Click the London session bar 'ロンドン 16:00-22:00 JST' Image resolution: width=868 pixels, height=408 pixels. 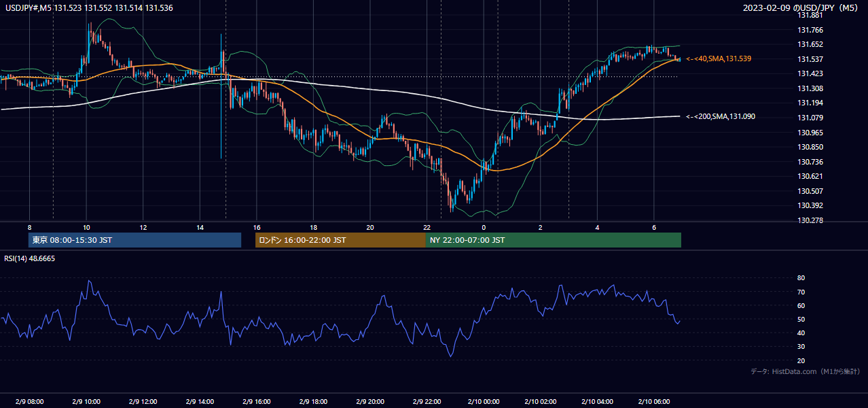pyautogui.click(x=340, y=240)
